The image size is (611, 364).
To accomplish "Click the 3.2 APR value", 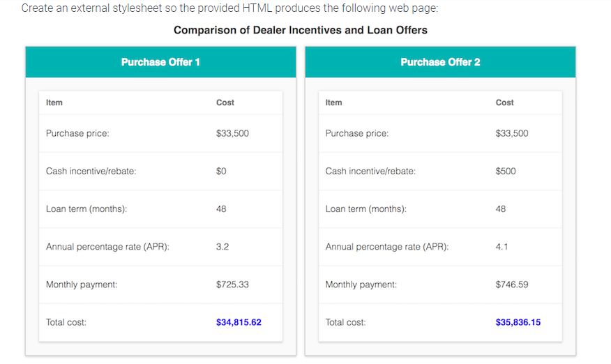I will (222, 247).
